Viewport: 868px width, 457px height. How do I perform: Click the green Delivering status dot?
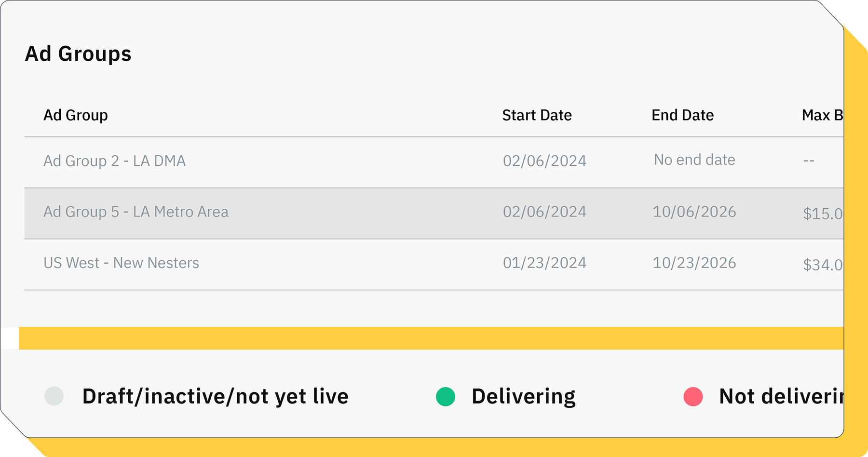pos(446,397)
